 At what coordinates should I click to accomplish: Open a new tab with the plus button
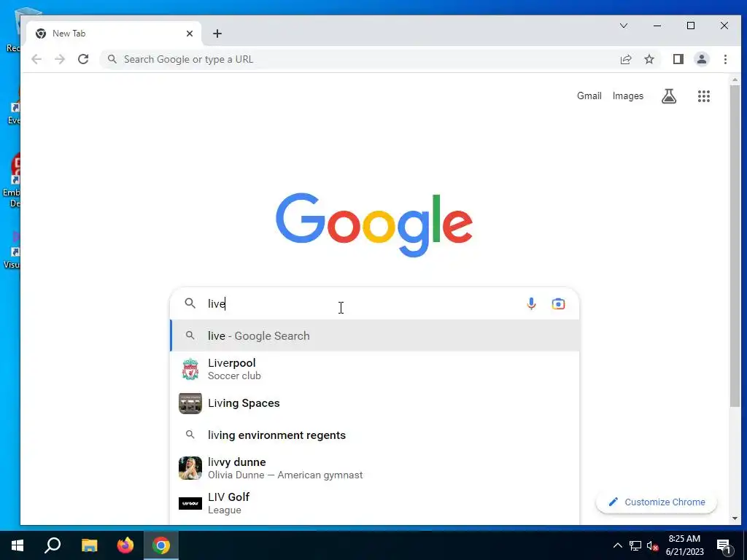click(217, 34)
